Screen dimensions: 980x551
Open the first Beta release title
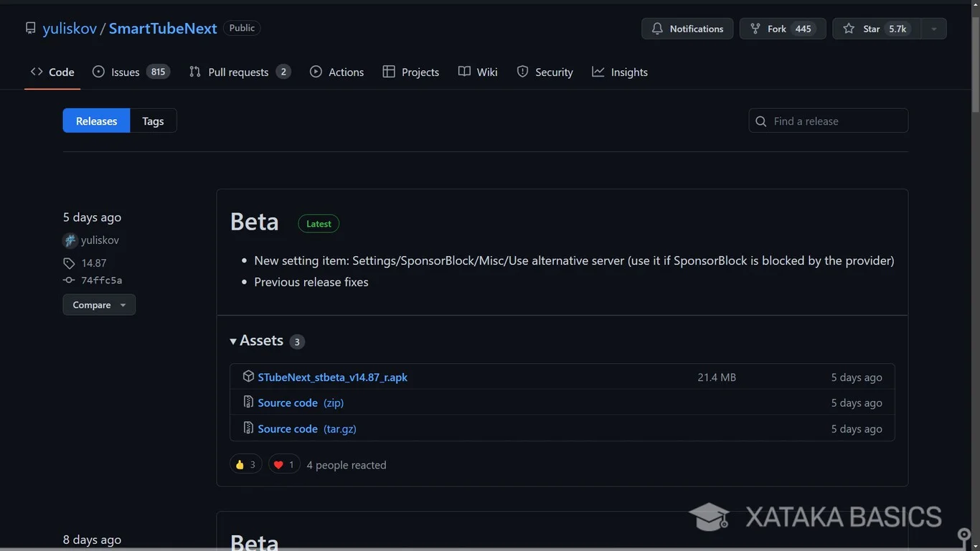pyautogui.click(x=254, y=222)
